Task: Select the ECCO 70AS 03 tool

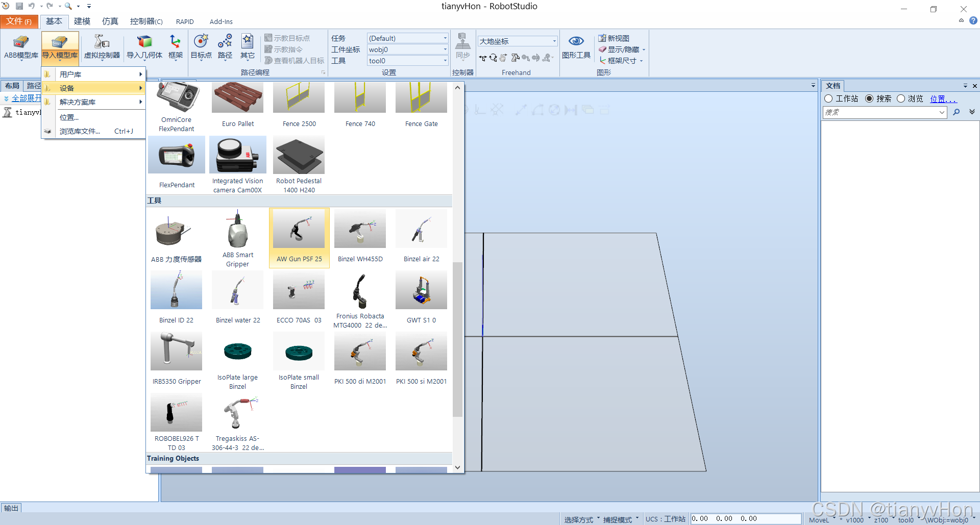Action: pos(299,298)
